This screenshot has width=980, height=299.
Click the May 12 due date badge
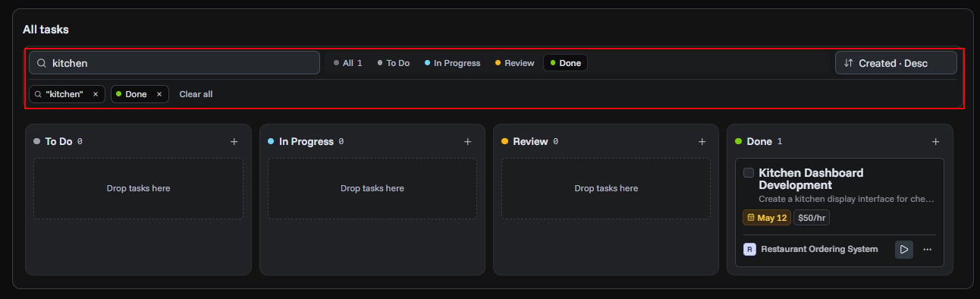tap(767, 218)
